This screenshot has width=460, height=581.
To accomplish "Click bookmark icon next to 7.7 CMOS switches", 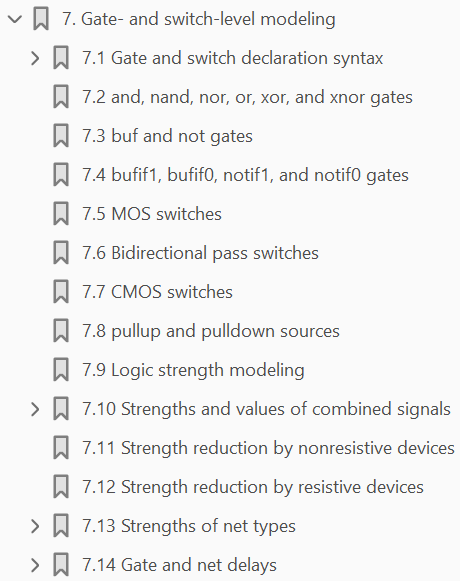I will (61, 292).
